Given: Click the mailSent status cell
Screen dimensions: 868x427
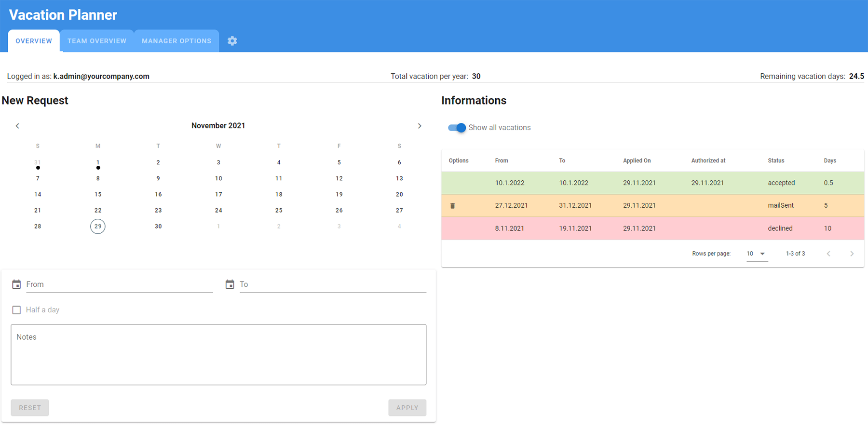Looking at the screenshot, I should [781, 205].
